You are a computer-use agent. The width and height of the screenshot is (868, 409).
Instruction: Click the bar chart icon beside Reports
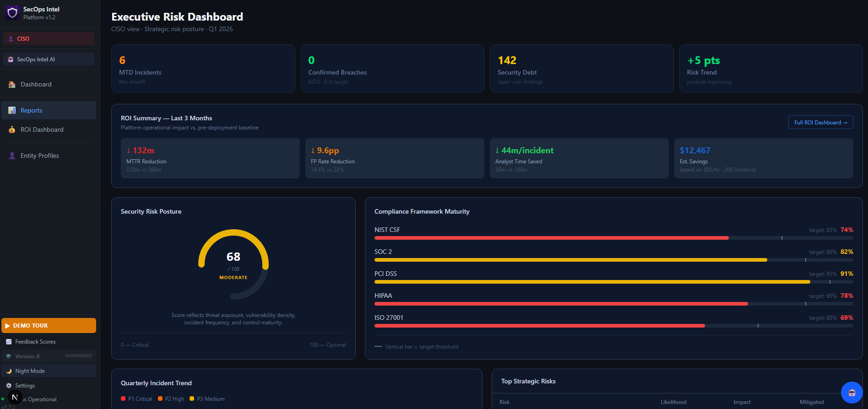[x=12, y=111]
